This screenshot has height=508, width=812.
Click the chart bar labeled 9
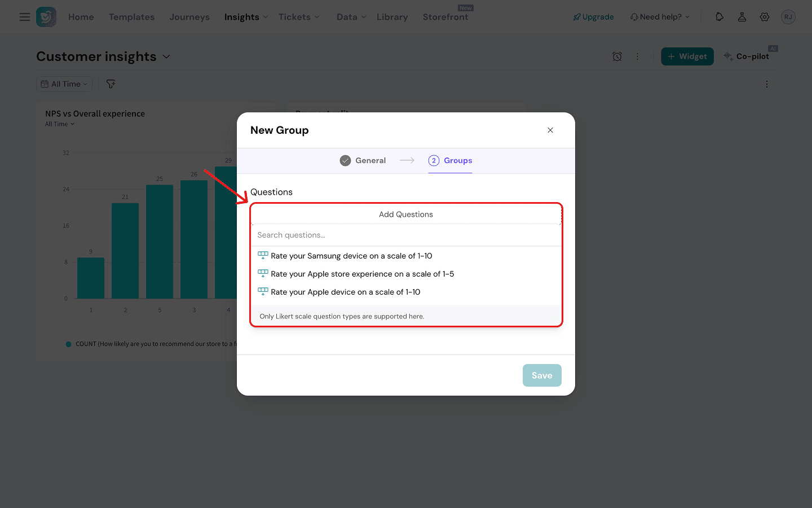click(91, 278)
